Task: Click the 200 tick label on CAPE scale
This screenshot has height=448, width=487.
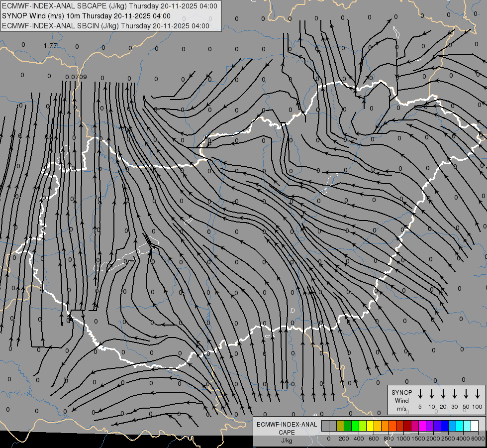Action: pos(344,439)
